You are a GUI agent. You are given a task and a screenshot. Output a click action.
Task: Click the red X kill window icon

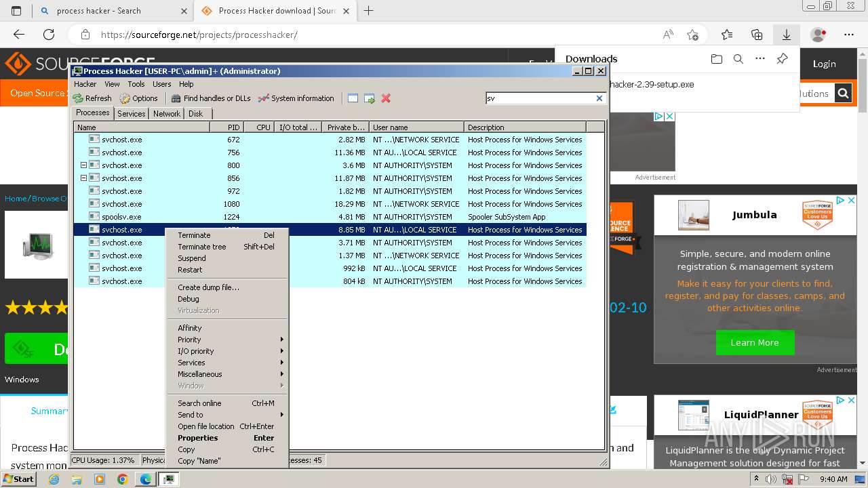(x=386, y=98)
